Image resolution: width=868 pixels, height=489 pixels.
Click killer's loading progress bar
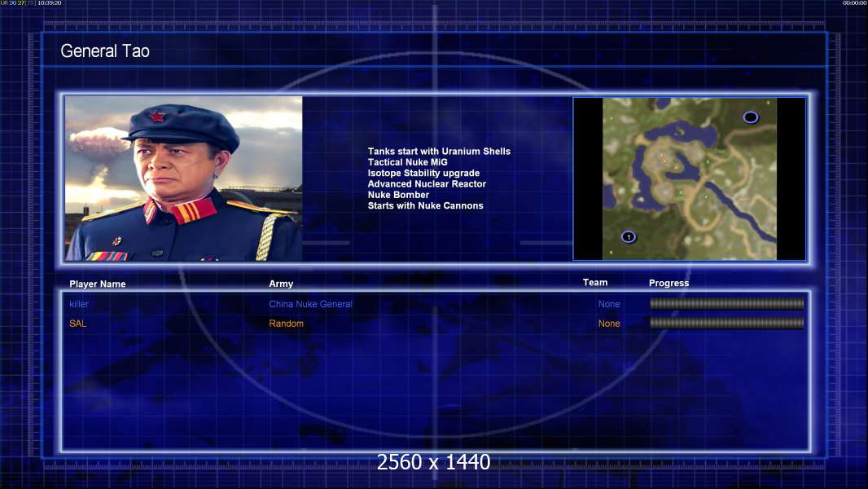727,303
